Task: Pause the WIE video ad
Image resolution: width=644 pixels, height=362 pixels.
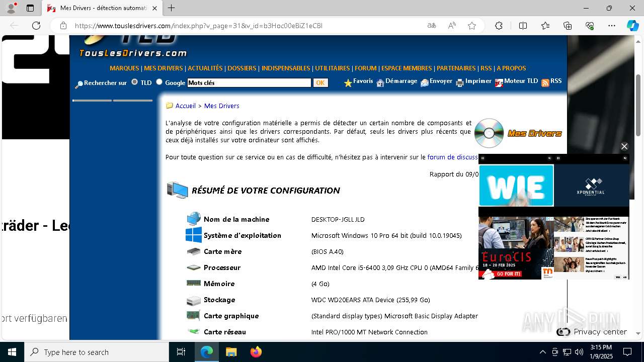Action: click(x=482, y=158)
